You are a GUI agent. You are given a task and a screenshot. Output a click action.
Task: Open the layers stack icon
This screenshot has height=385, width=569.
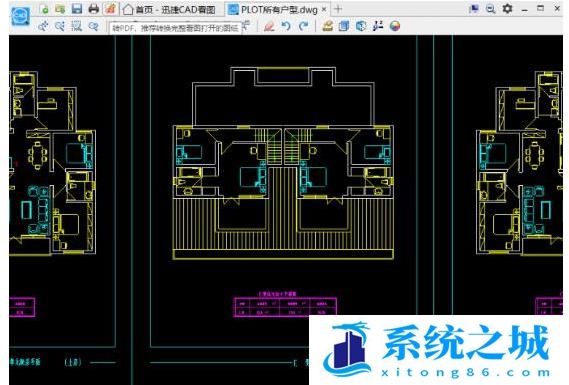pos(344,26)
